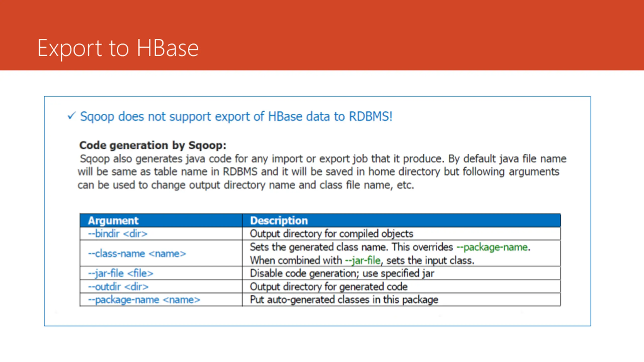Click the green "--package-name" text in the description
Screen dimensions: 644x362
coord(492,247)
